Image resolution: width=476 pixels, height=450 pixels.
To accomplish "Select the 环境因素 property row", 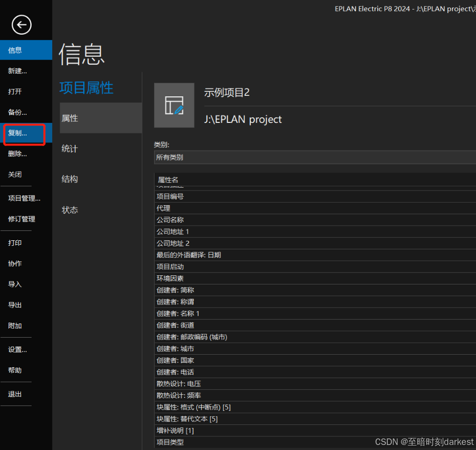I will (315, 278).
